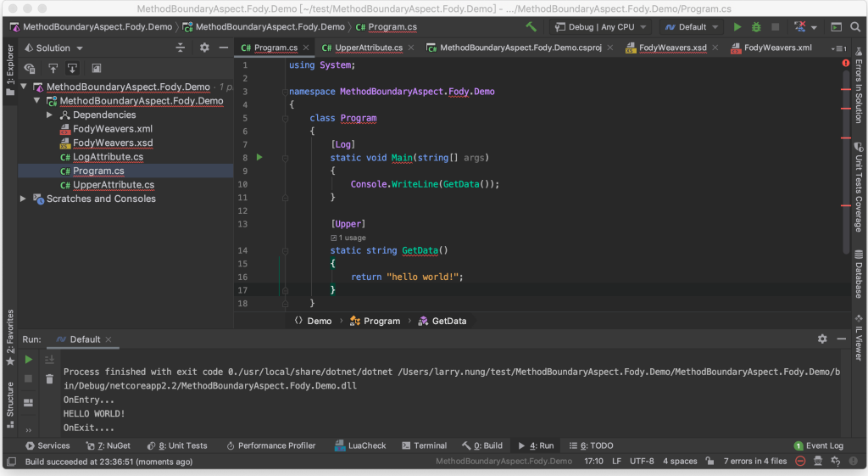Collapse all in Solution explorer toolbar

coord(53,68)
